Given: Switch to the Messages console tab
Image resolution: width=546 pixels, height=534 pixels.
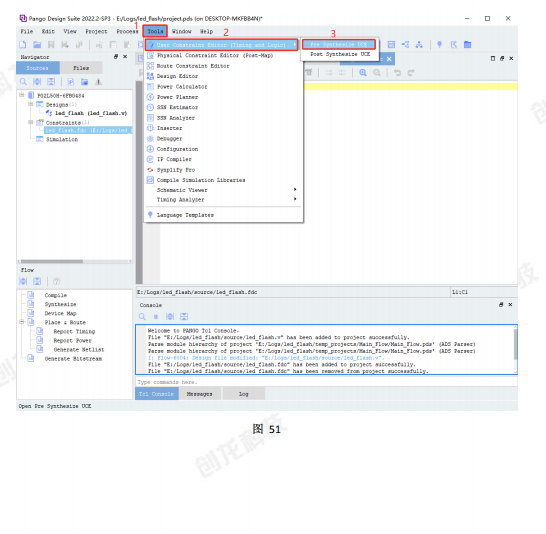Looking at the screenshot, I should point(200,394).
